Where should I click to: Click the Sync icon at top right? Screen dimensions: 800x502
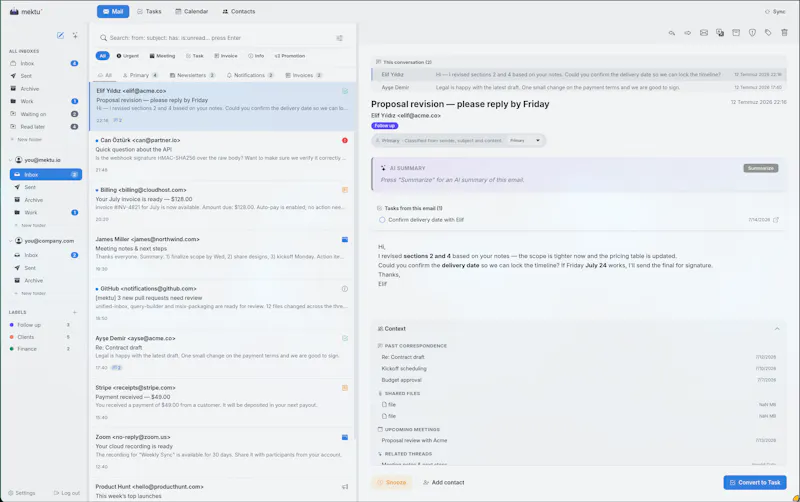767,12
